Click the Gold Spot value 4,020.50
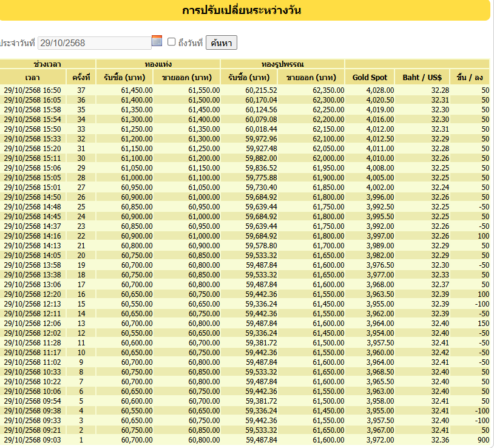Image resolution: width=494 pixels, height=448 pixels. [380, 100]
